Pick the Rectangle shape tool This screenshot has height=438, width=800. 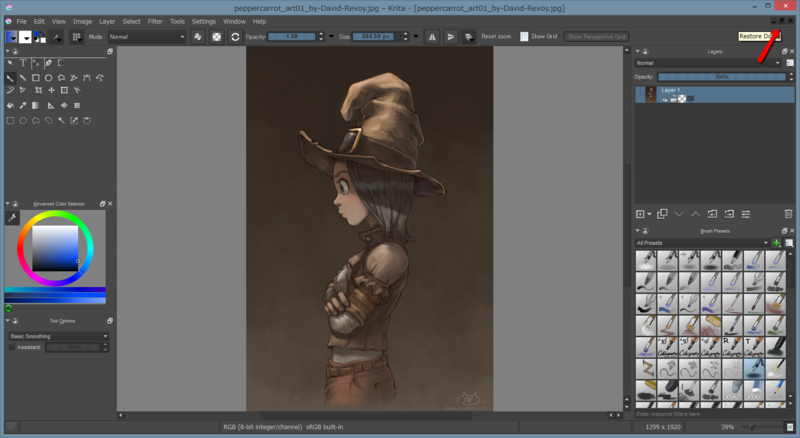click(36, 77)
